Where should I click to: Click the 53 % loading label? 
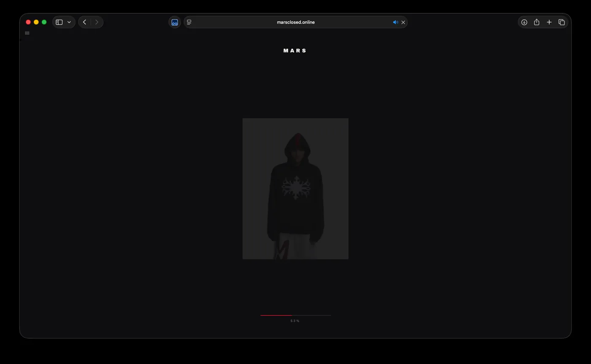pos(295,321)
